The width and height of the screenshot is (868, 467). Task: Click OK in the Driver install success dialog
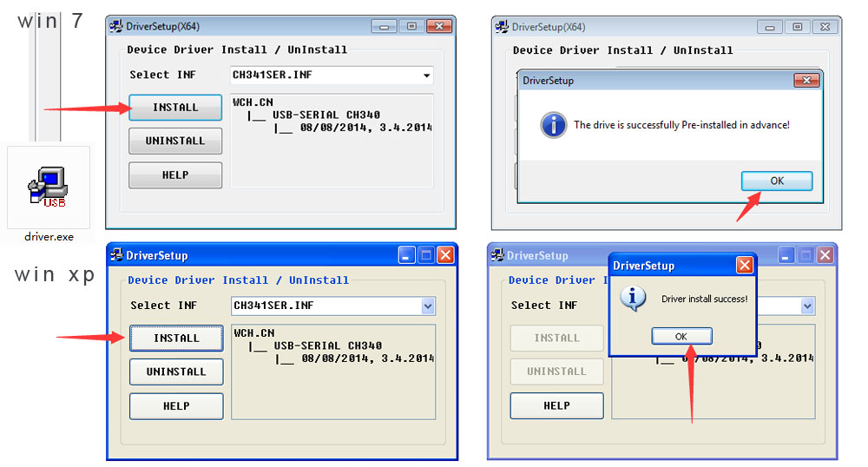(x=681, y=337)
